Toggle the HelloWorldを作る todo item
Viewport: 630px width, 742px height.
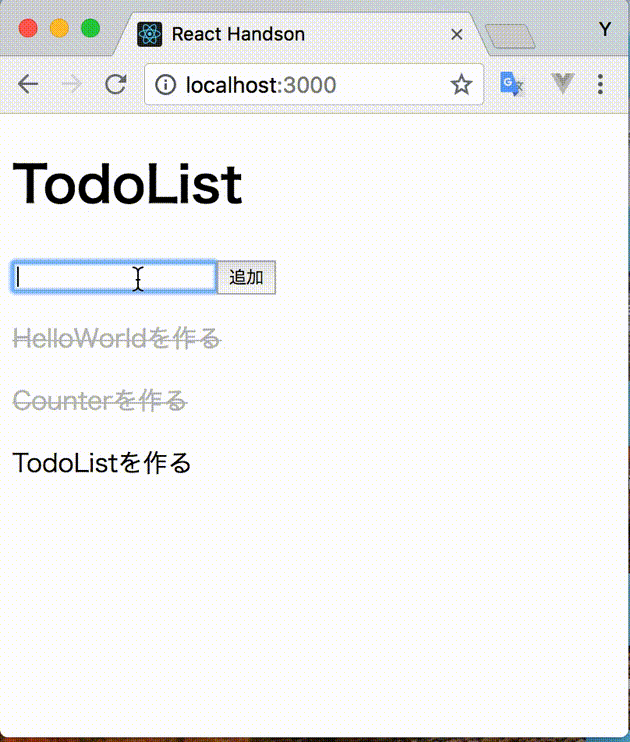pyautogui.click(x=117, y=338)
